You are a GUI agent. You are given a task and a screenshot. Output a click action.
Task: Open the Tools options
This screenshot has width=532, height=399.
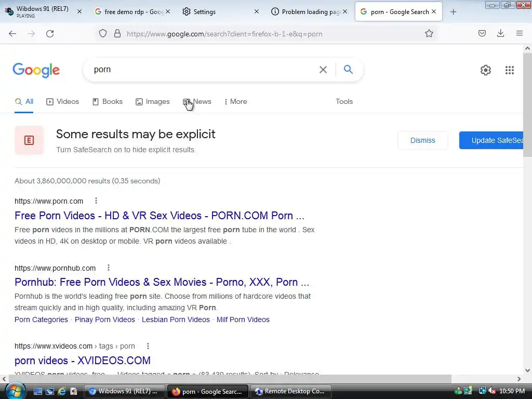coord(344,101)
